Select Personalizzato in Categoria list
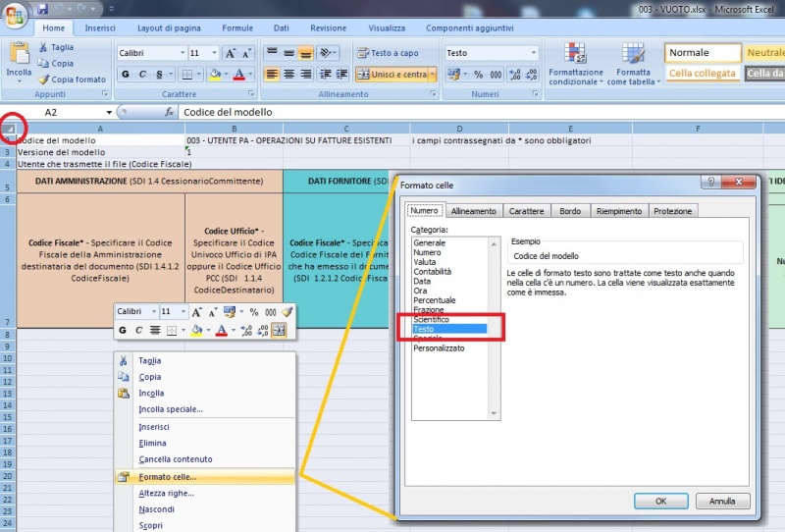Image resolution: width=785 pixels, height=532 pixels. pyautogui.click(x=439, y=347)
